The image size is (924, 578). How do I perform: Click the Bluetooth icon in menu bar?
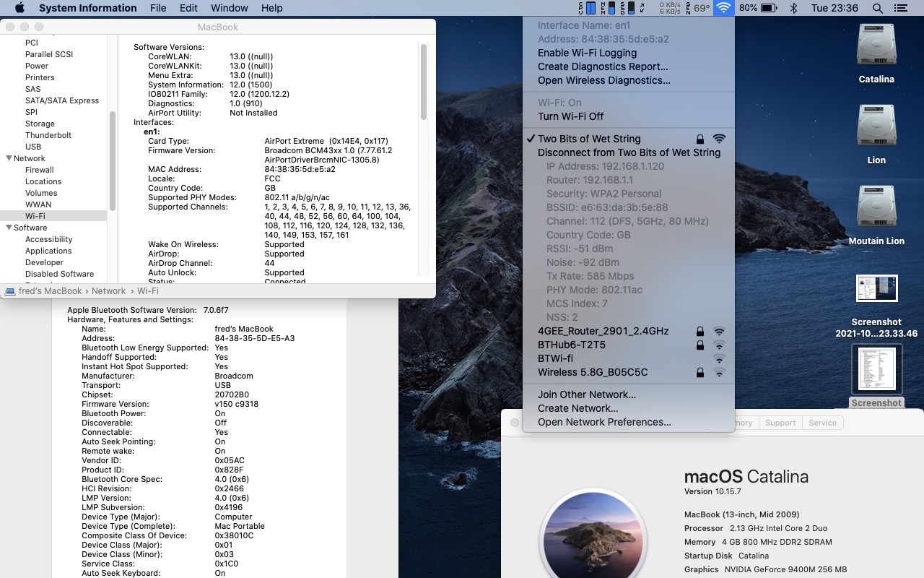793,8
